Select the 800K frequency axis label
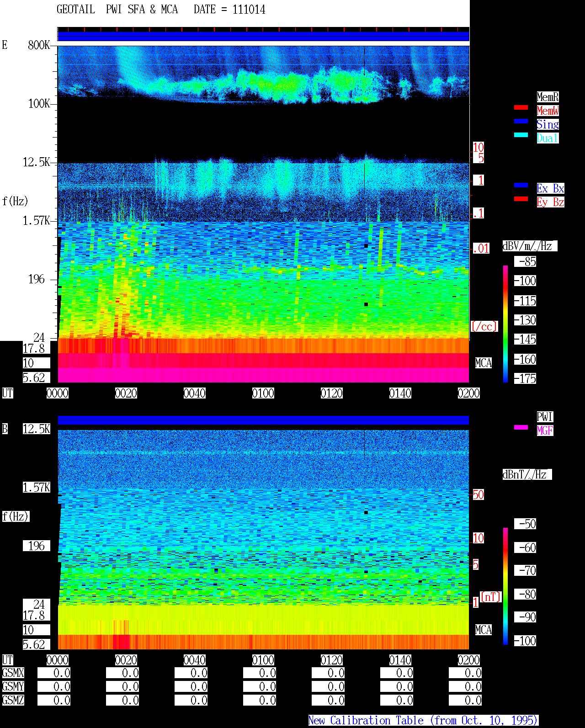 39,45
